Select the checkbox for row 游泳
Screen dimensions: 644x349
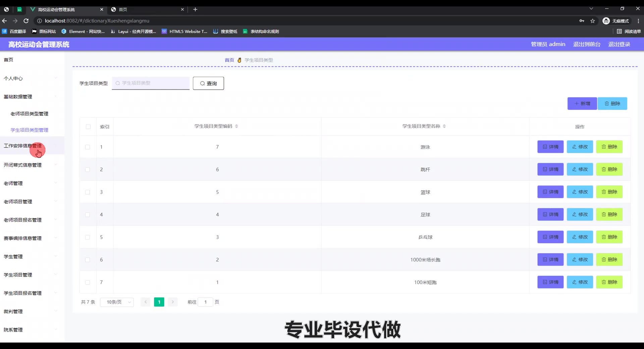pyautogui.click(x=88, y=147)
